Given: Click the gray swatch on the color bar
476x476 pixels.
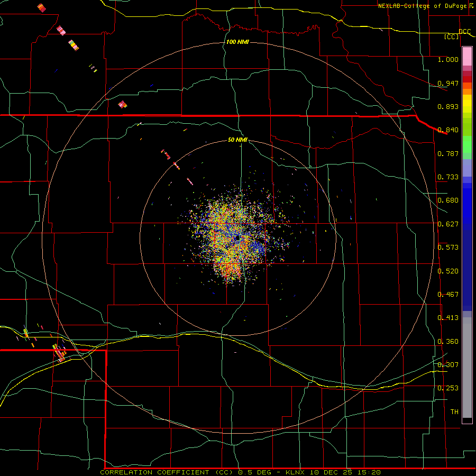Looking at the screenshot, I should click(x=467, y=368).
